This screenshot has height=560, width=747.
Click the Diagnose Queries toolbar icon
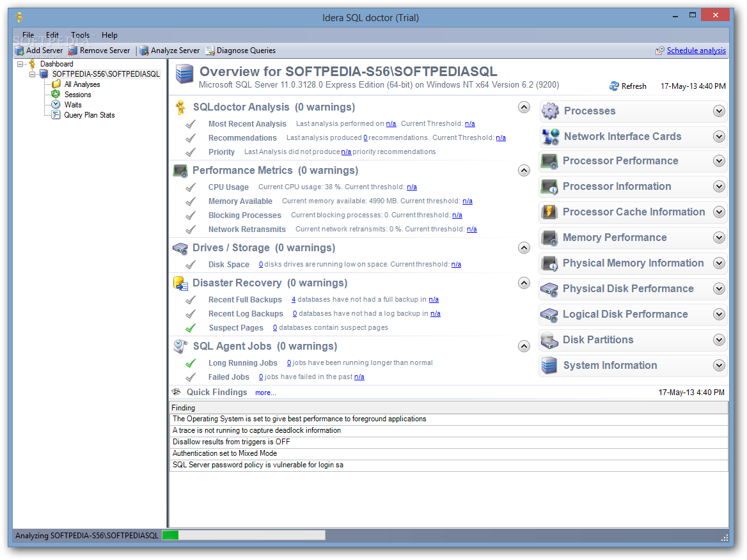[210, 51]
